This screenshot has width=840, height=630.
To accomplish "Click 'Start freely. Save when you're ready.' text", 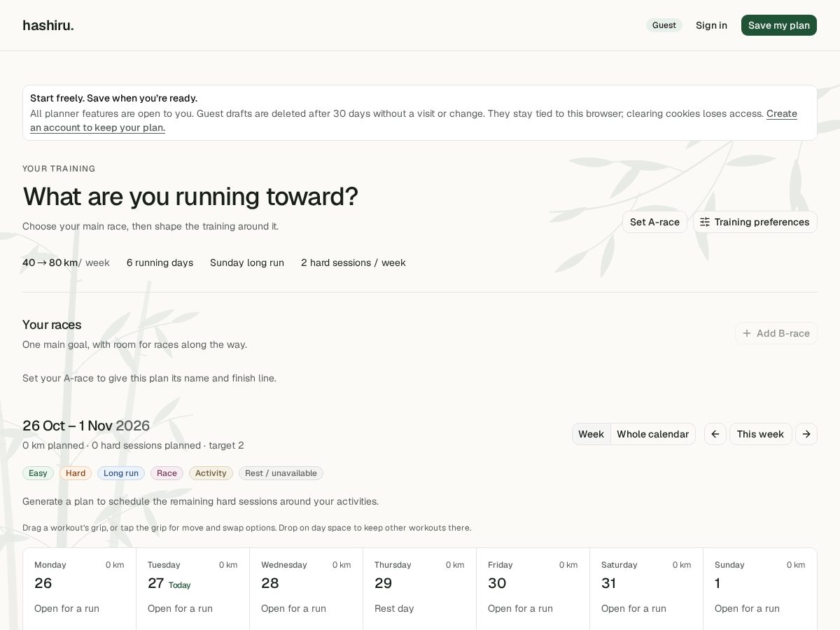I will coord(113,98).
